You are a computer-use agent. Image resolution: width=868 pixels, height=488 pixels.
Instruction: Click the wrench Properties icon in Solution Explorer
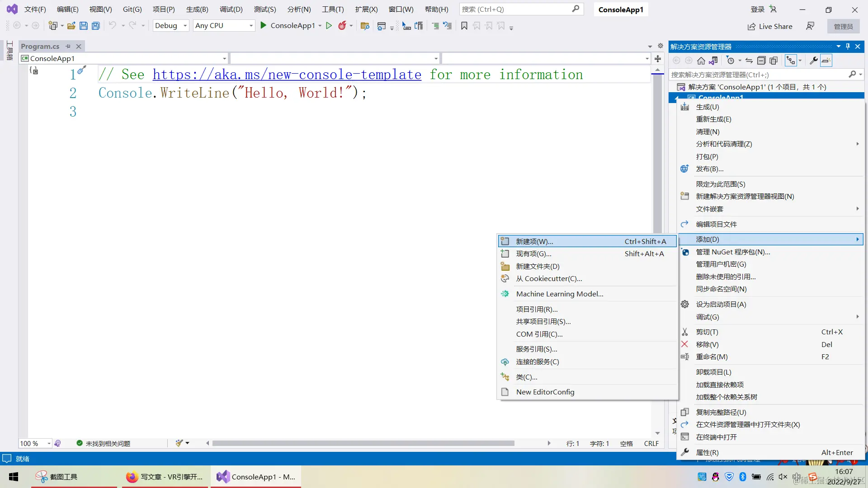point(813,61)
